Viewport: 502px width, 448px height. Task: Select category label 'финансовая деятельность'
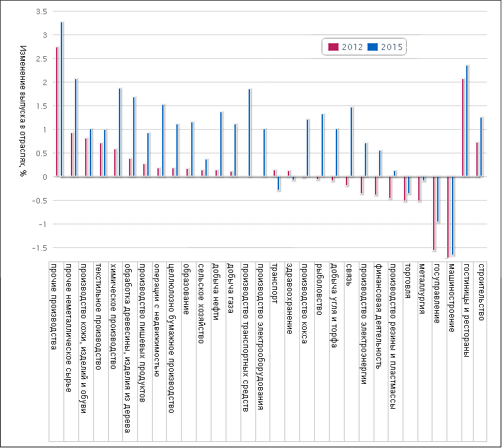coord(378,316)
